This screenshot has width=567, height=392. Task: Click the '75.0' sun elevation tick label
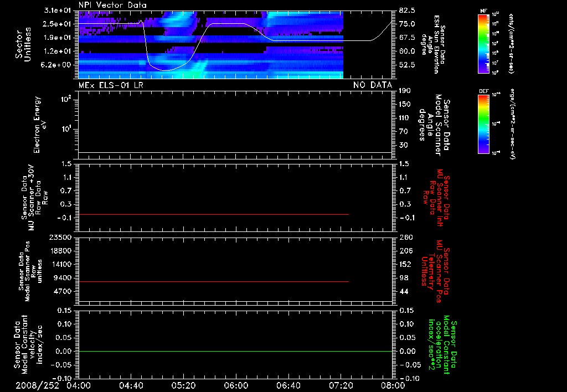click(407, 24)
